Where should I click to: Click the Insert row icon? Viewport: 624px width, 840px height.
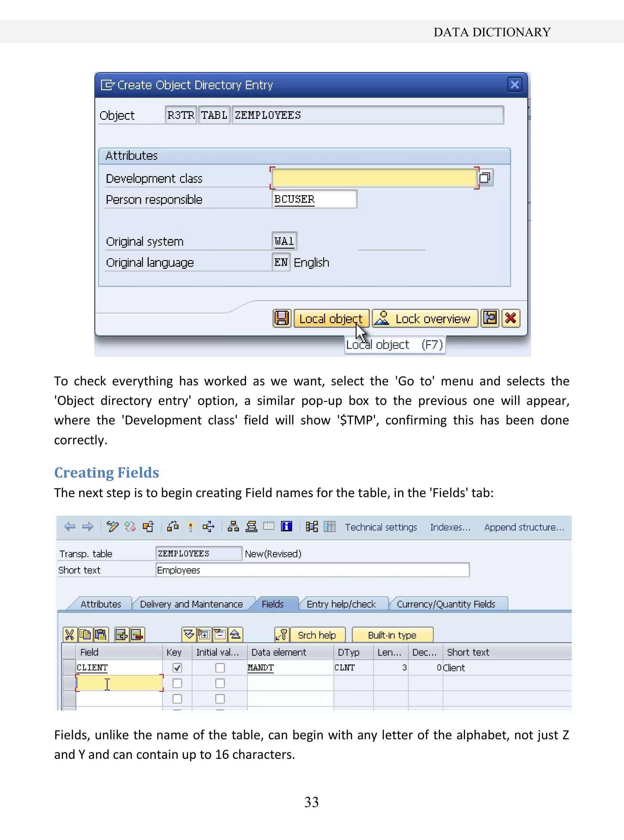click(122, 635)
